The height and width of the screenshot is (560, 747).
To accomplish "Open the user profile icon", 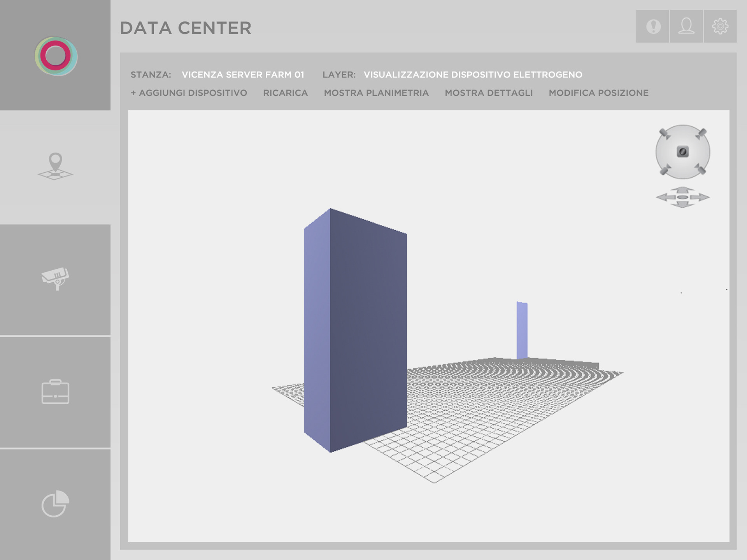I will pos(686,26).
